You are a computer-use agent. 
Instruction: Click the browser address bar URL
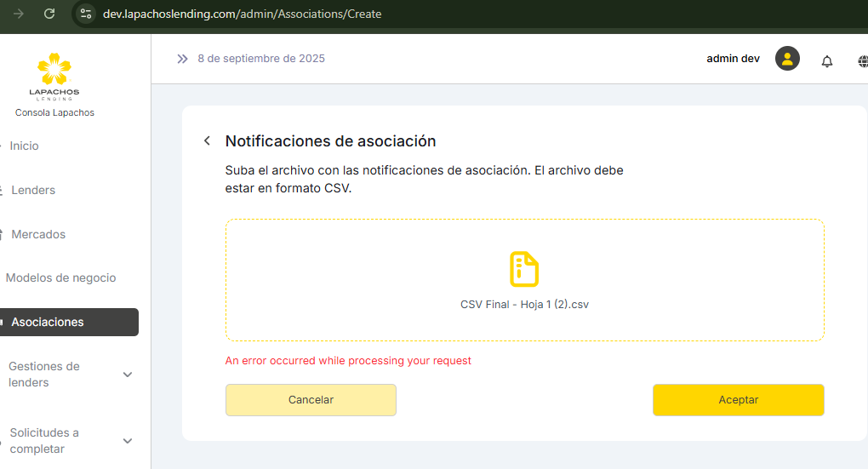coord(242,14)
